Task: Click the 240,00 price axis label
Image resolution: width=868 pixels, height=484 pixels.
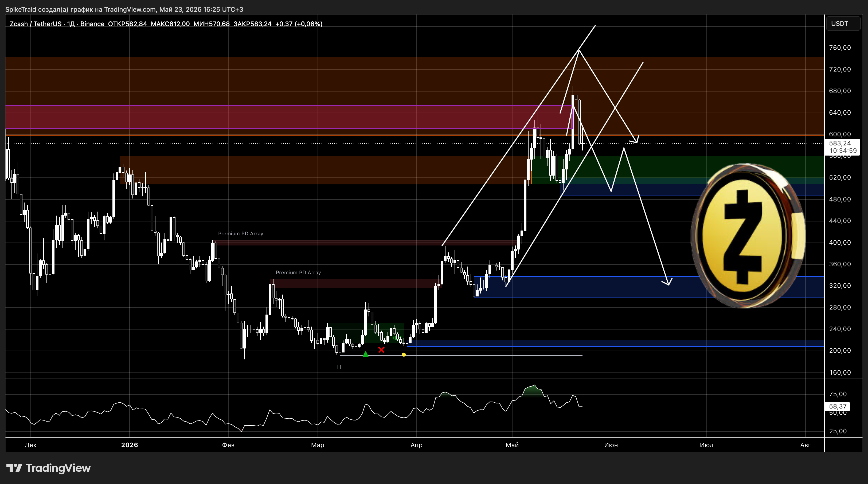Action: (x=840, y=329)
